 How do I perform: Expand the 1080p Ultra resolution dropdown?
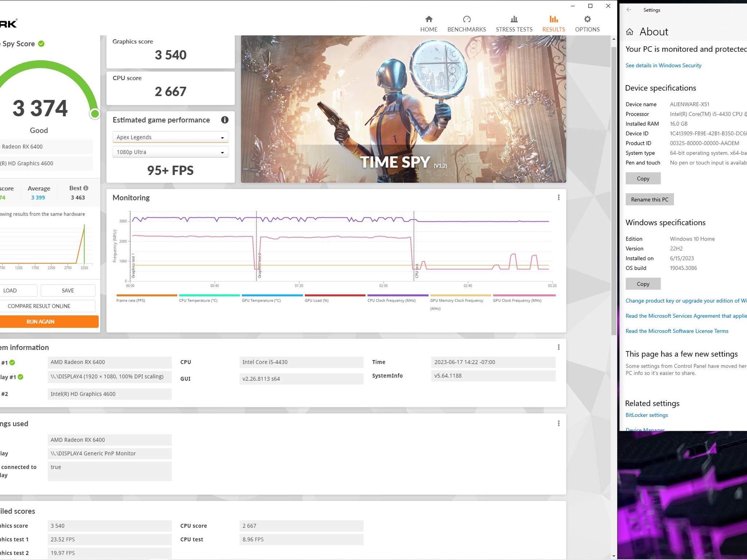[x=170, y=152]
